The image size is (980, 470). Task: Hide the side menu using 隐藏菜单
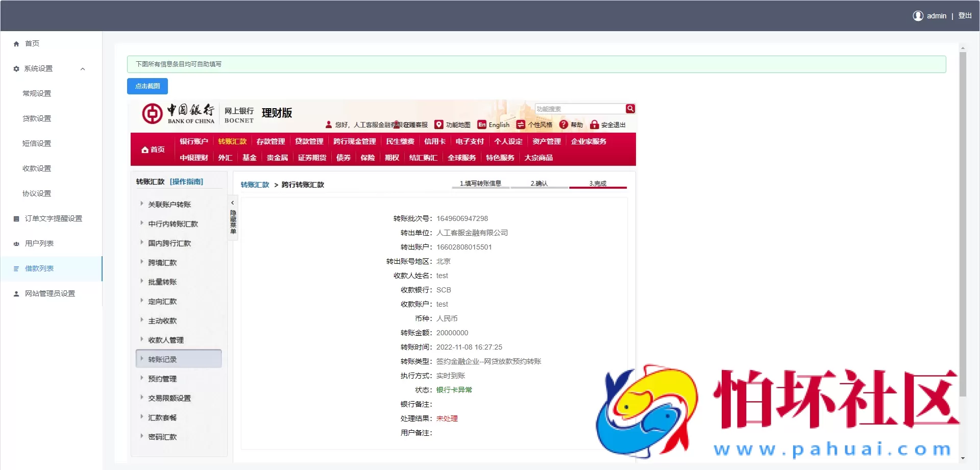tap(233, 219)
